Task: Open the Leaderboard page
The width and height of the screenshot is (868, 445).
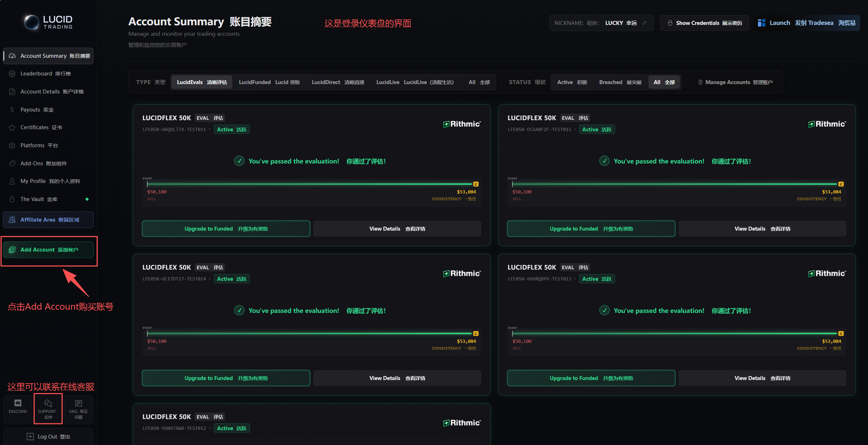Action: pos(48,74)
